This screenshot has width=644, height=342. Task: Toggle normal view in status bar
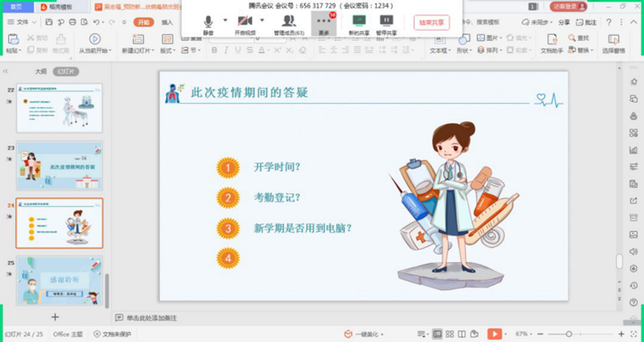point(436,334)
